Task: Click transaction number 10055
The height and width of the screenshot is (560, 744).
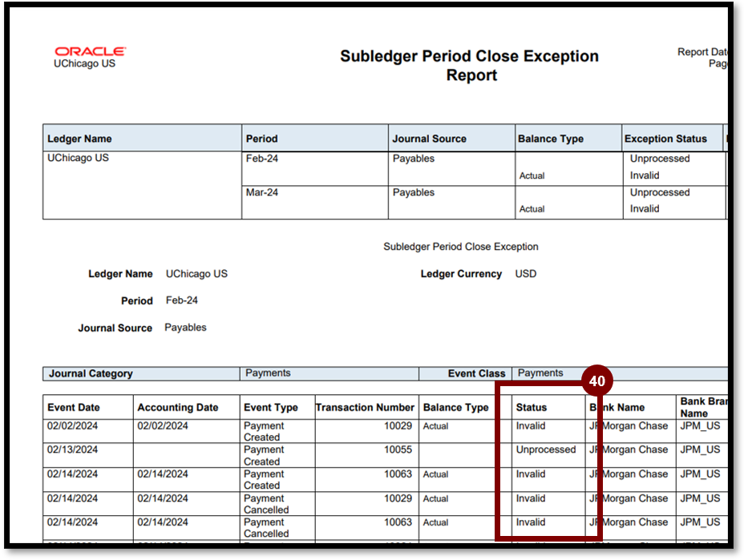Action: point(398,449)
